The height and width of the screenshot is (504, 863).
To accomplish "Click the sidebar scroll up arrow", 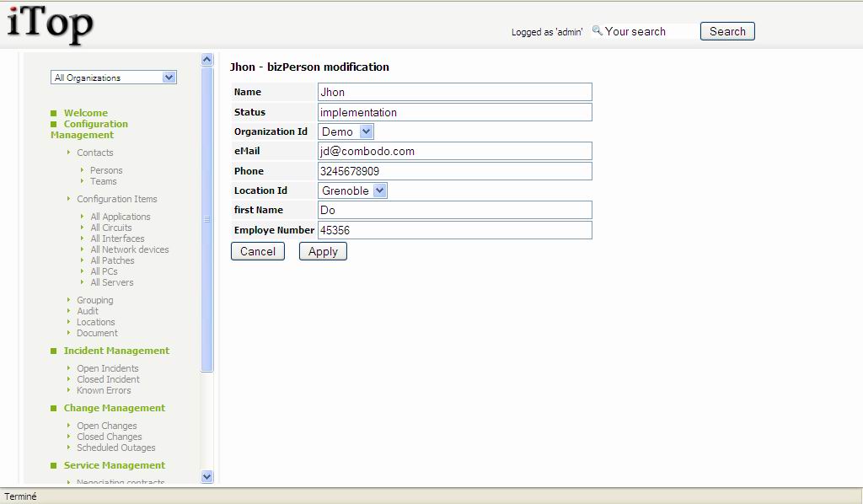I will click(207, 60).
